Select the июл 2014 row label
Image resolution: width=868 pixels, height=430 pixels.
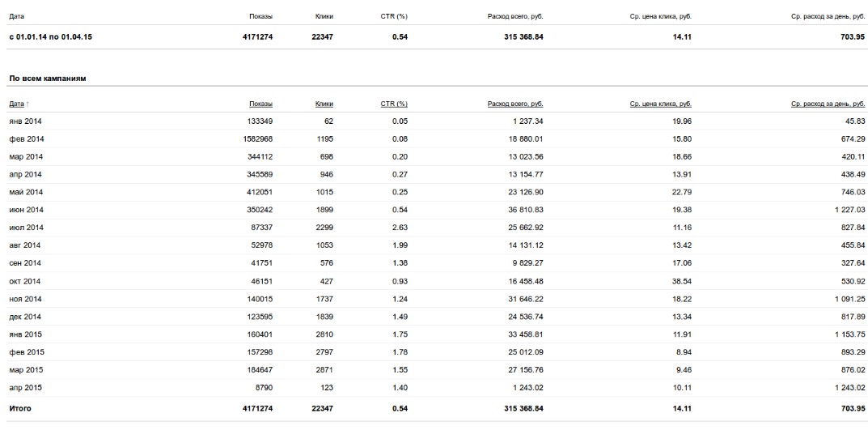tap(27, 228)
